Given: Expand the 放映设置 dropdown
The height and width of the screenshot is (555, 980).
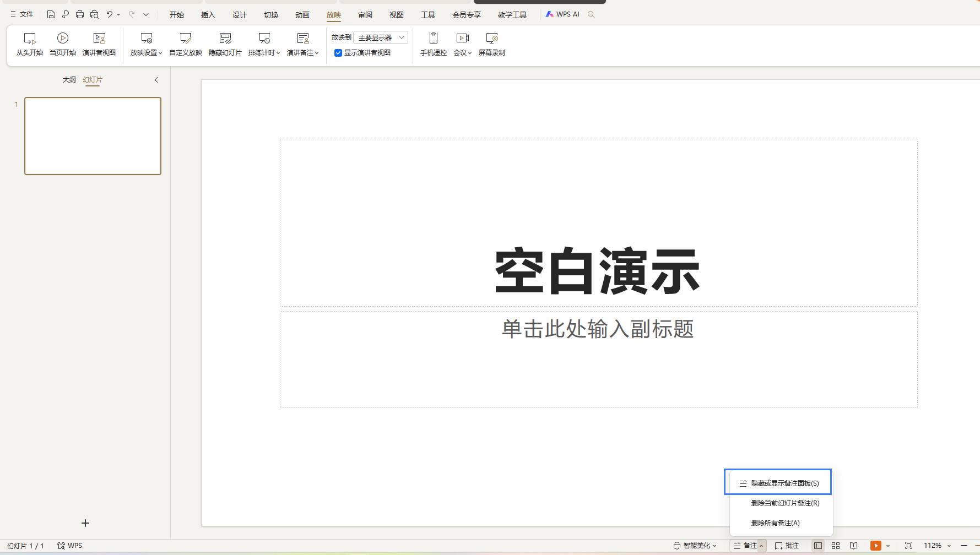Looking at the screenshot, I should [x=146, y=53].
